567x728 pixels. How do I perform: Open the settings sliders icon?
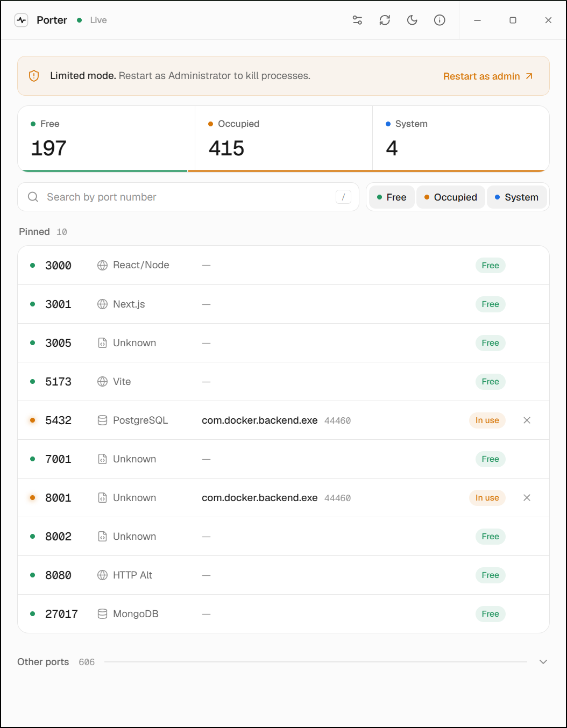coord(357,20)
